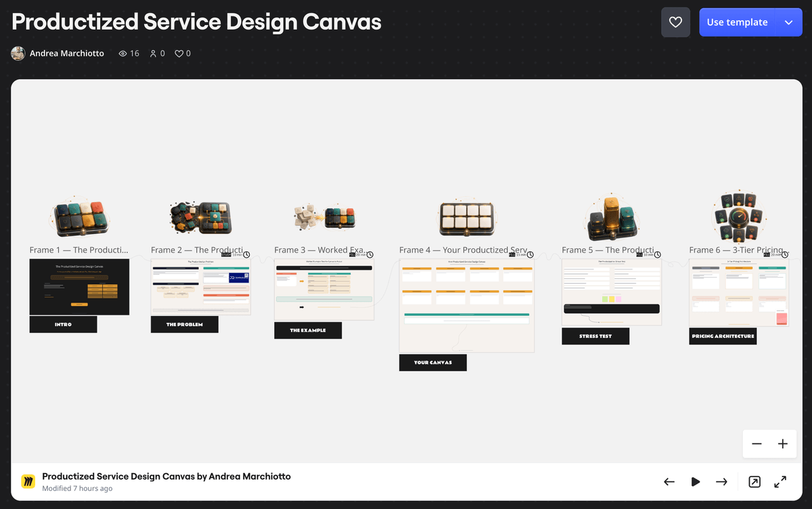
Task: Click the dial gauge illustration above Frame 6
Action: [x=739, y=217]
